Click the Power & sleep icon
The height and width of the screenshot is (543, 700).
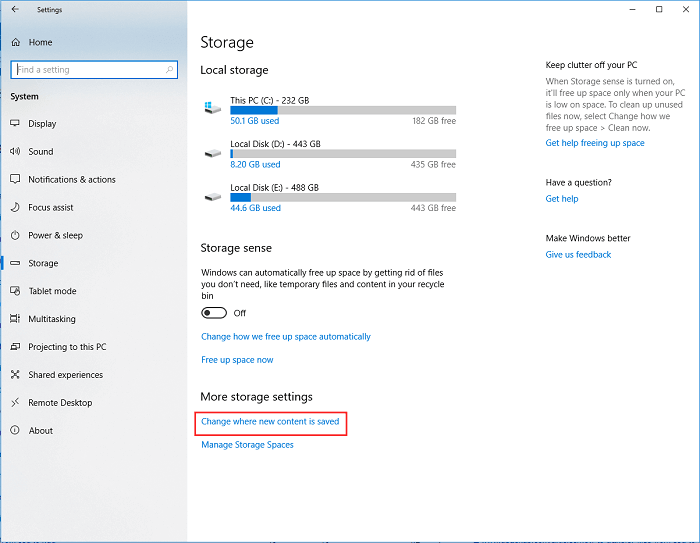(x=15, y=235)
